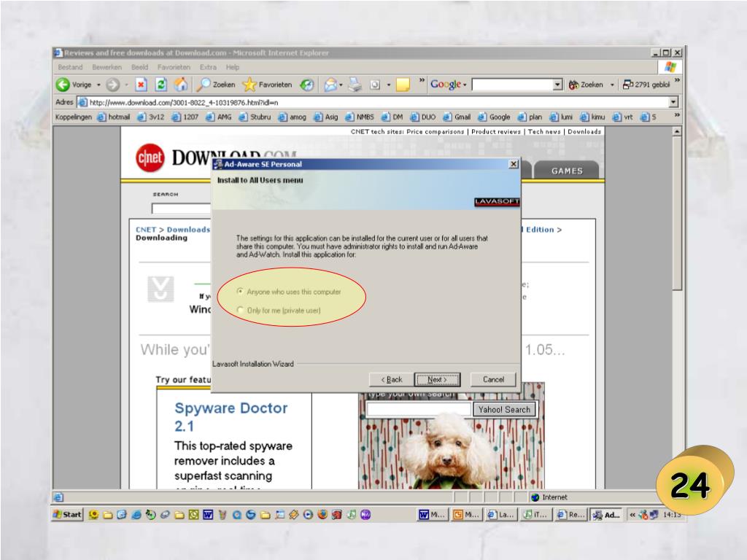Click the Zoeken magnifier search icon
747x560 pixels.
(x=204, y=85)
